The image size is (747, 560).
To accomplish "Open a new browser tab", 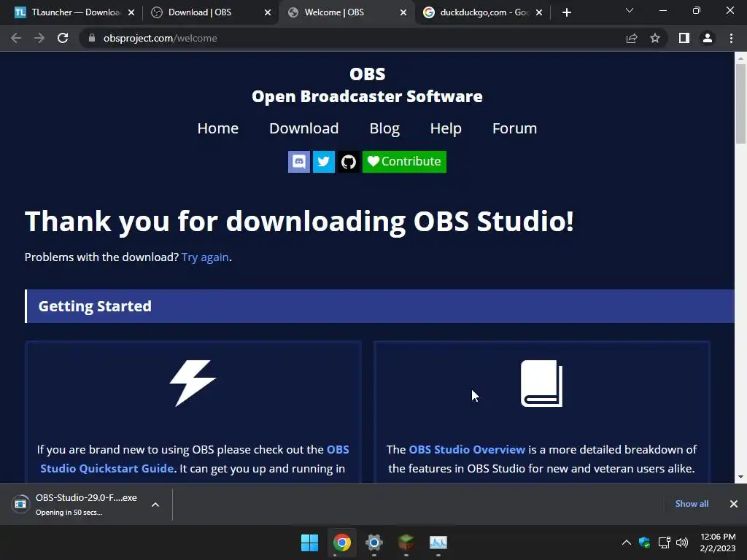I will point(566,12).
